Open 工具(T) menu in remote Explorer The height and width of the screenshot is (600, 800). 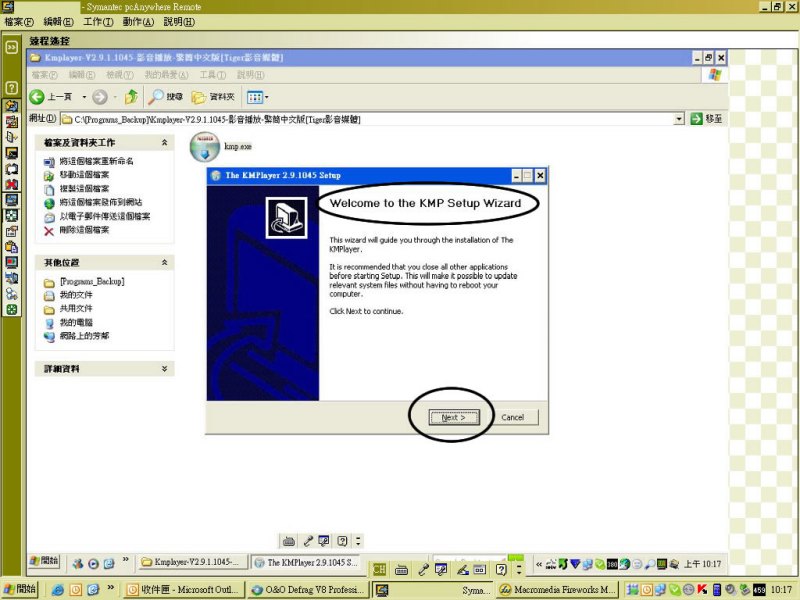(x=212, y=75)
